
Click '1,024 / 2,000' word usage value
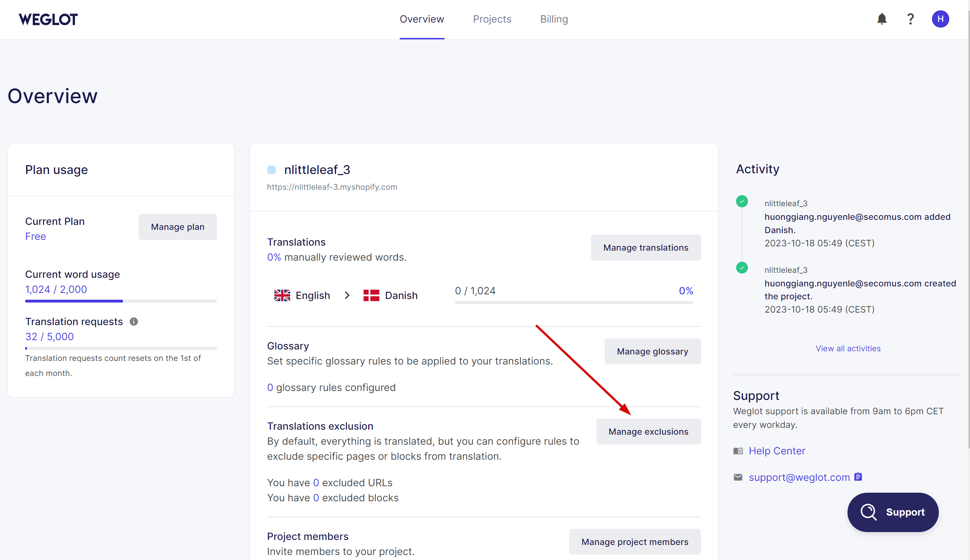click(56, 289)
